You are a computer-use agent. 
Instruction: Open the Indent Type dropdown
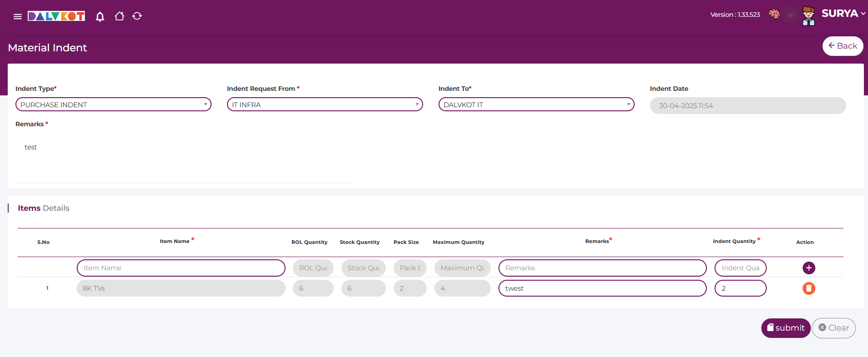[113, 104]
